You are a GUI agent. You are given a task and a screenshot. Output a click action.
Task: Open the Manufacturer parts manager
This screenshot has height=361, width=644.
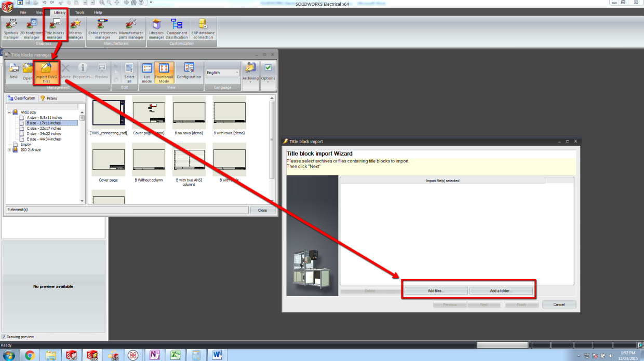(131, 29)
